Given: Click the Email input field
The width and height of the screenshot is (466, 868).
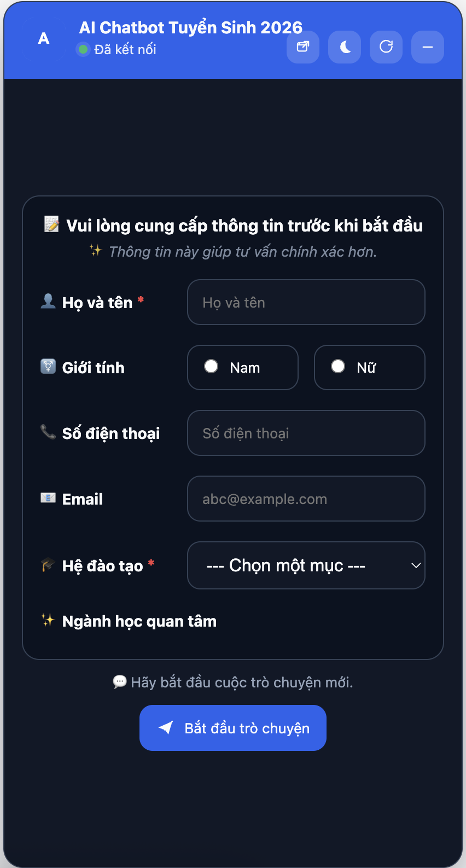Looking at the screenshot, I should 306,499.
